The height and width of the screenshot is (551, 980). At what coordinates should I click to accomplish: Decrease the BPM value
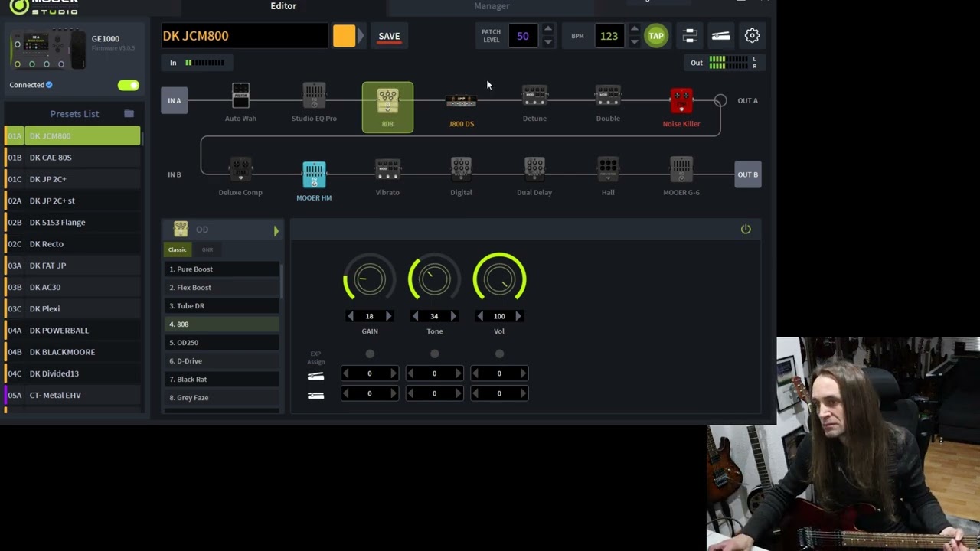[634, 42]
